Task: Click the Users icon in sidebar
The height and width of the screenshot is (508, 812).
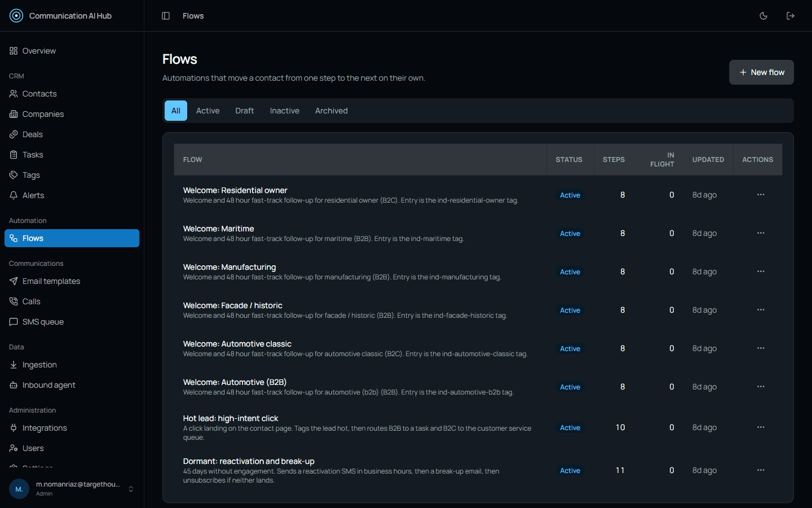Action: pyautogui.click(x=14, y=448)
